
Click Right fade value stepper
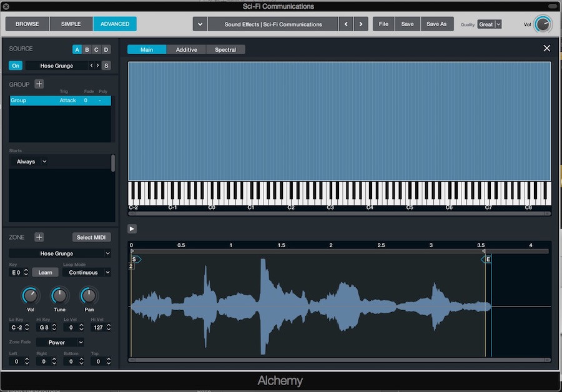(x=54, y=361)
